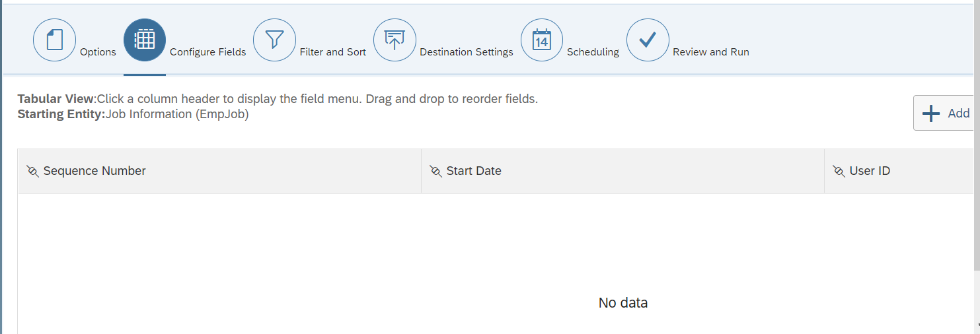The width and height of the screenshot is (980, 334).
Task: Click the Add button
Action: pyautogui.click(x=944, y=113)
